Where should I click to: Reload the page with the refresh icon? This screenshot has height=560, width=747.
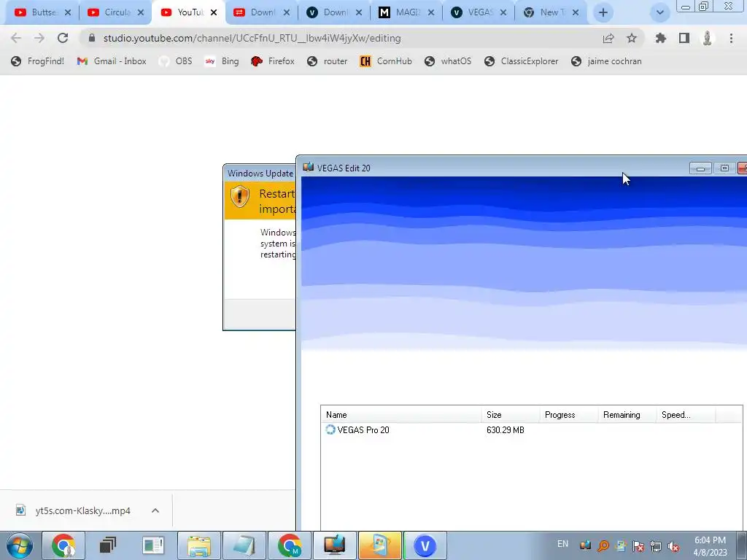click(63, 38)
